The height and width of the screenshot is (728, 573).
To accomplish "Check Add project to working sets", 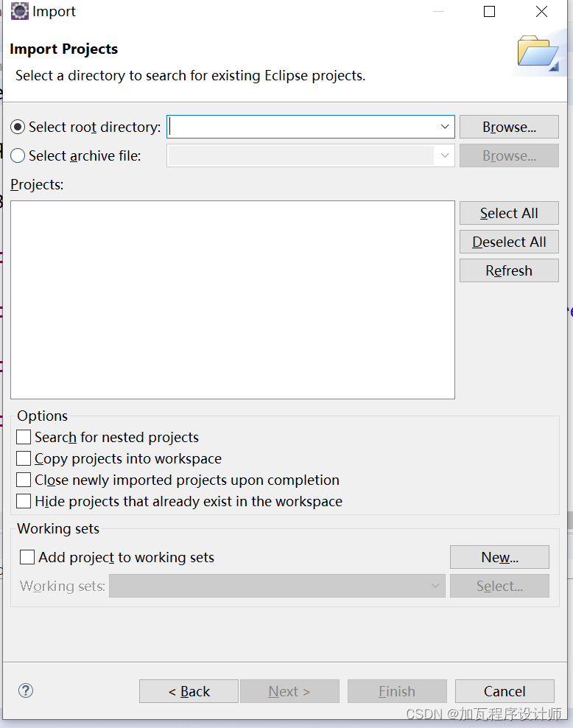I will [x=27, y=556].
